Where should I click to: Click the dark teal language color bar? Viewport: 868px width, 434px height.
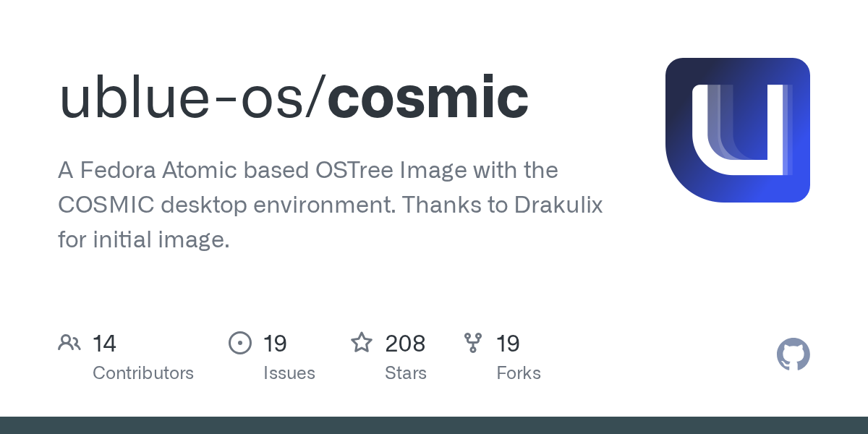[x=434, y=425]
